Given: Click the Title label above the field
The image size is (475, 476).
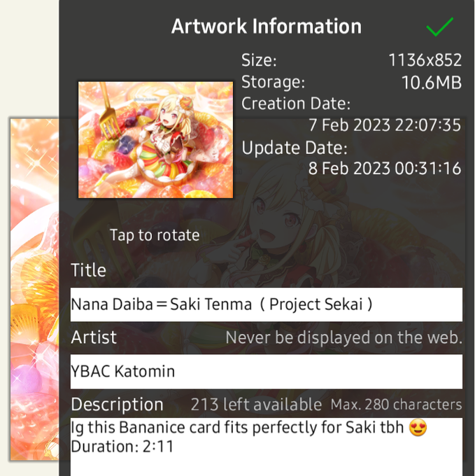Looking at the screenshot, I should coord(88,270).
